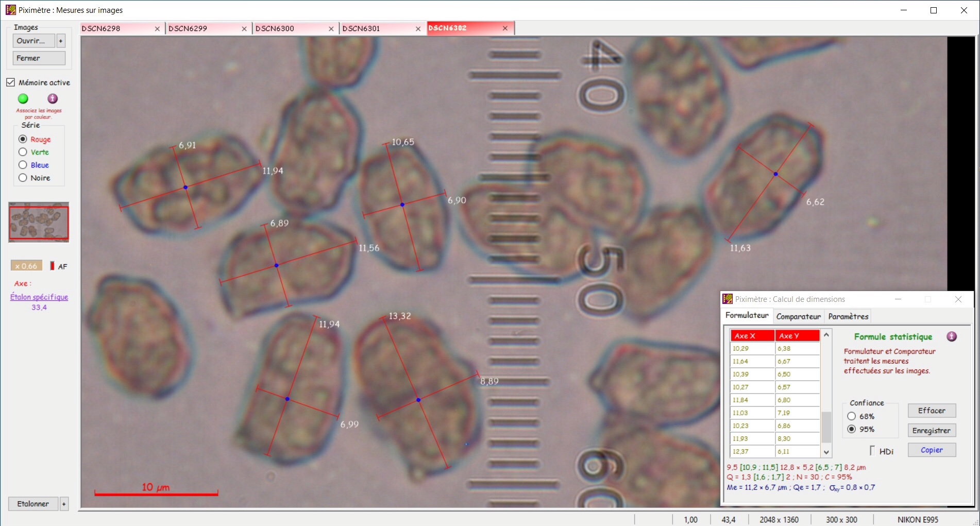The height and width of the screenshot is (526, 980).
Task: Click the info icon beside Formule statistique
Action: (952, 336)
